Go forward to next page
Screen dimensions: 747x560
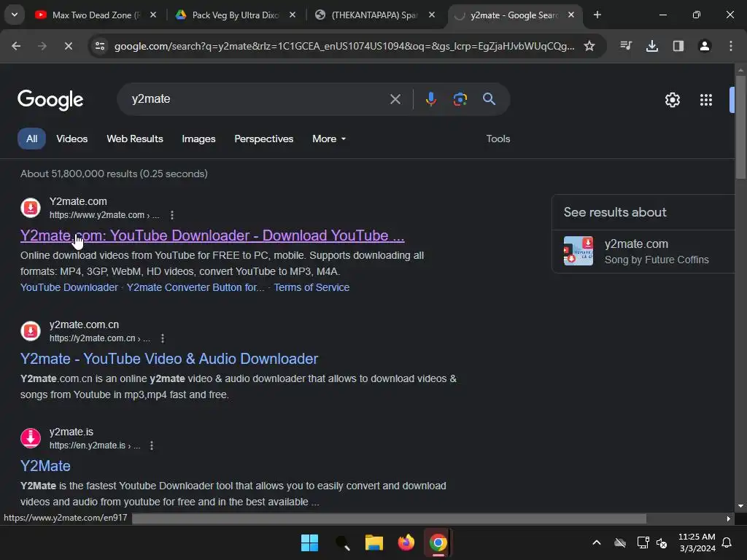pos(42,46)
